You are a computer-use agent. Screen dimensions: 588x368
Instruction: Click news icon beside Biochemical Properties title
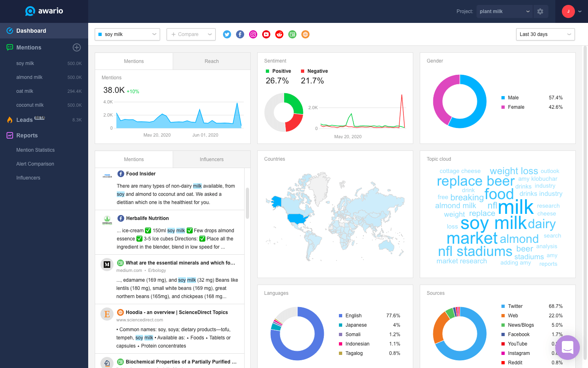pos(120,362)
